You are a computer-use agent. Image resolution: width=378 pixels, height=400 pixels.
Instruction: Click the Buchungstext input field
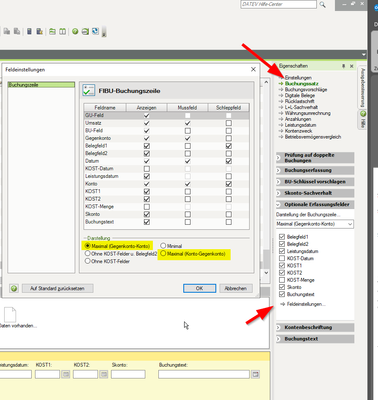tap(204, 374)
